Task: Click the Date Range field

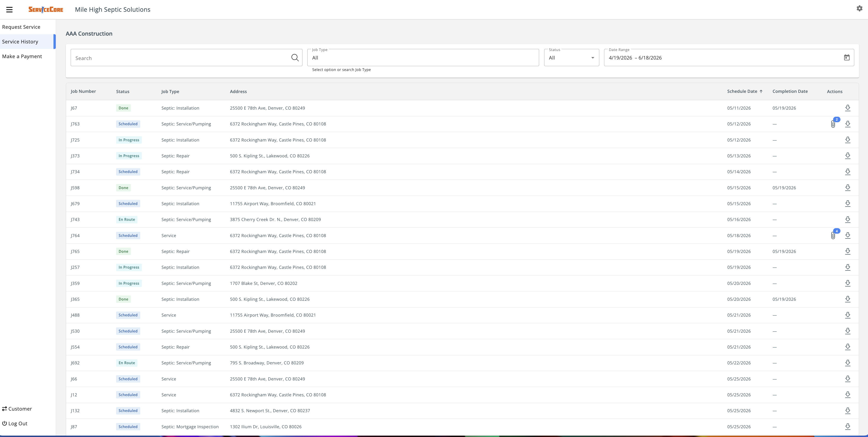Action: [x=729, y=58]
